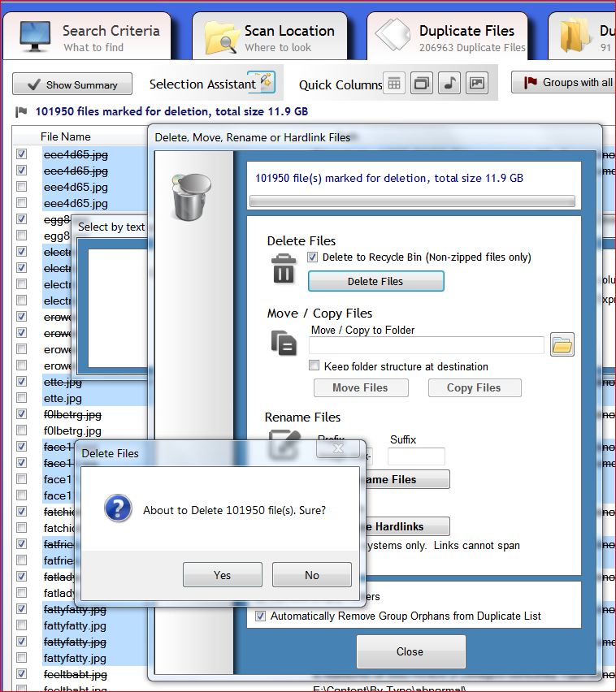This screenshot has height=692, width=616.
Task: Enable Keep folder structure at destination
Action: click(x=315, y=366)
